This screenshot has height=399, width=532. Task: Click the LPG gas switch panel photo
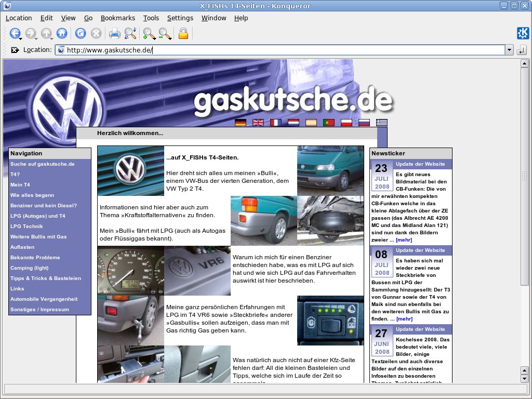click(x=330, y=320)
